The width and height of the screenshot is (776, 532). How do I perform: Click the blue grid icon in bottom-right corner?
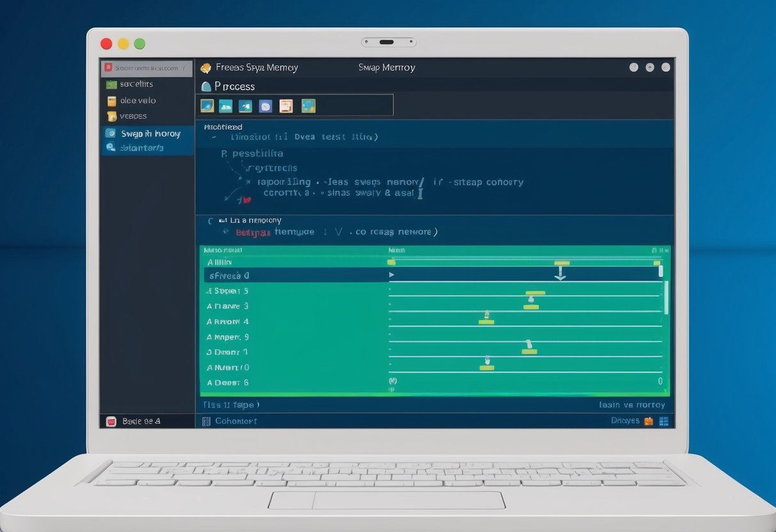pyautogui.click(x=663, y=421)
